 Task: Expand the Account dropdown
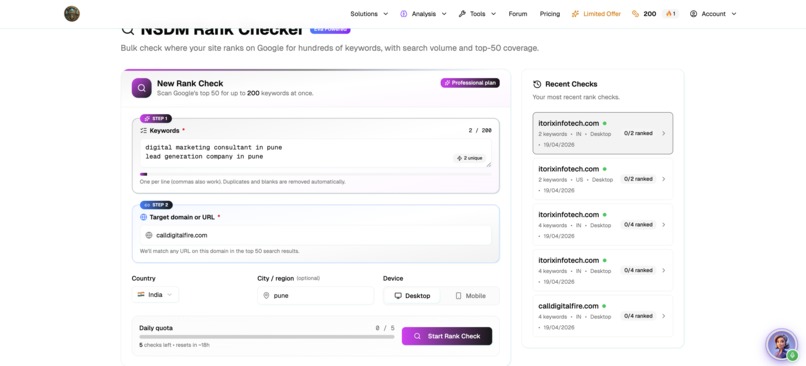(713, 14)
